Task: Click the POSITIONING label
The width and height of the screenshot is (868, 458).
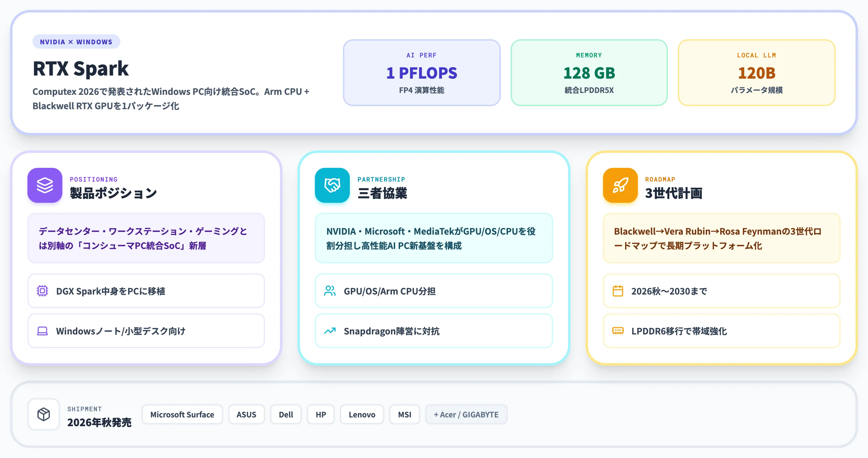Action: pyautogui.click(x=94, y=179)
